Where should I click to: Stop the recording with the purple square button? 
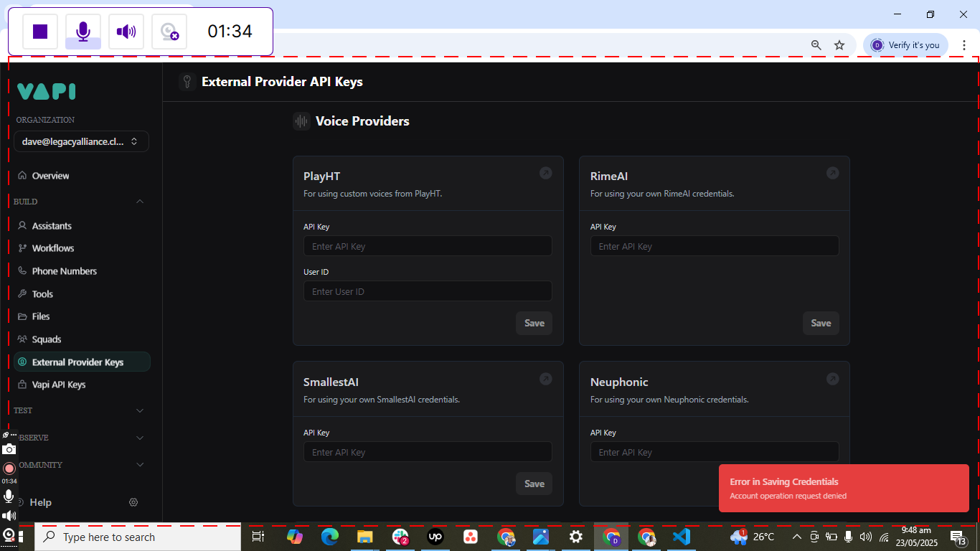(40, 32)
